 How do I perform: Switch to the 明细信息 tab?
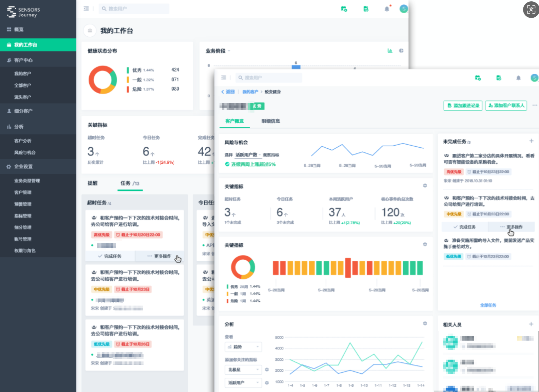click(x=271, y=121)
